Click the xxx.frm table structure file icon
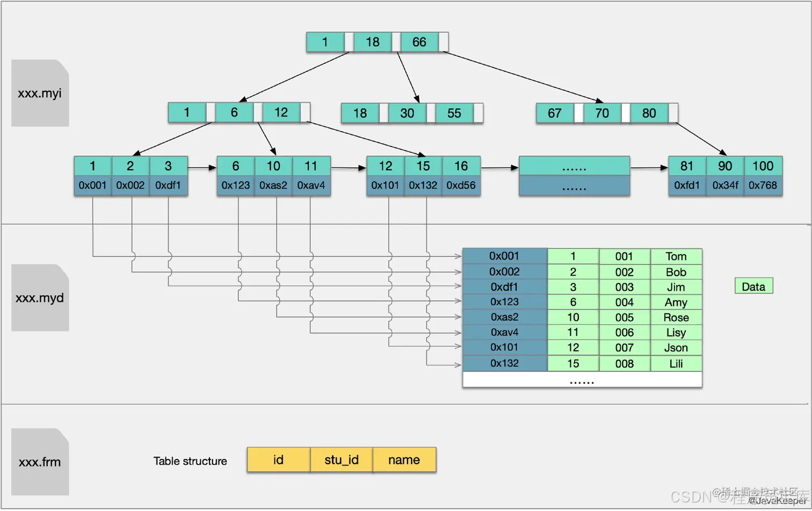This screenshot has width=812, height=511. [40, 463]
